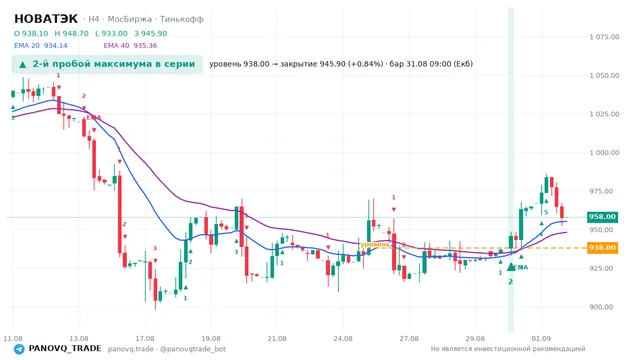Viewport: 640px width, 360px height.
Task: Click the 900.00 price axis label
Action: [601, 307]
